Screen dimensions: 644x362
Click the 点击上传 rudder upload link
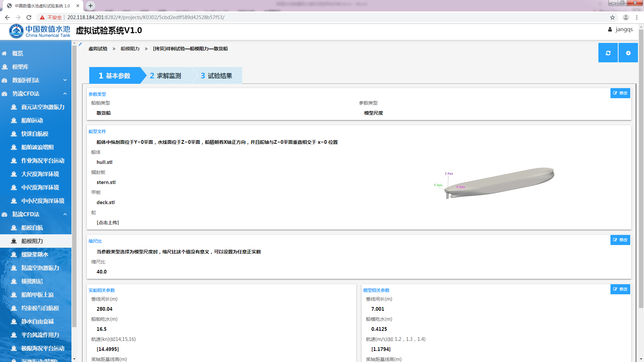click(x=108, y=223)
